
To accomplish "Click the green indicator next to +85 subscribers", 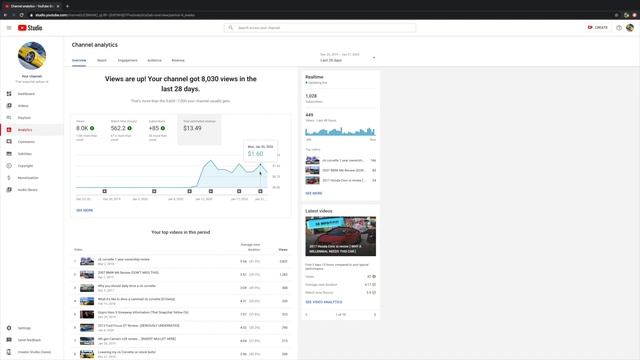I will 163,128.
